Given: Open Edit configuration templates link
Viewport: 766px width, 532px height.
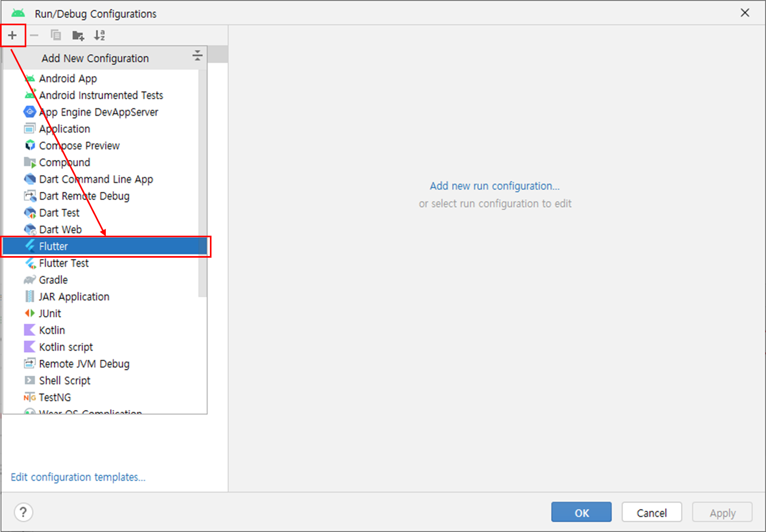Looking at the screenshot, I should pos(78,477).
